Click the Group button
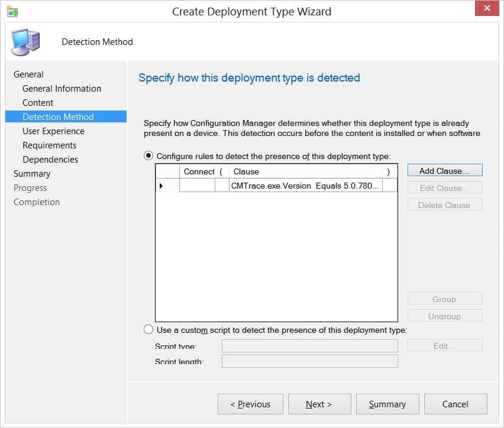The height and width of the screenshot is (428, 504). click(444, 299)
